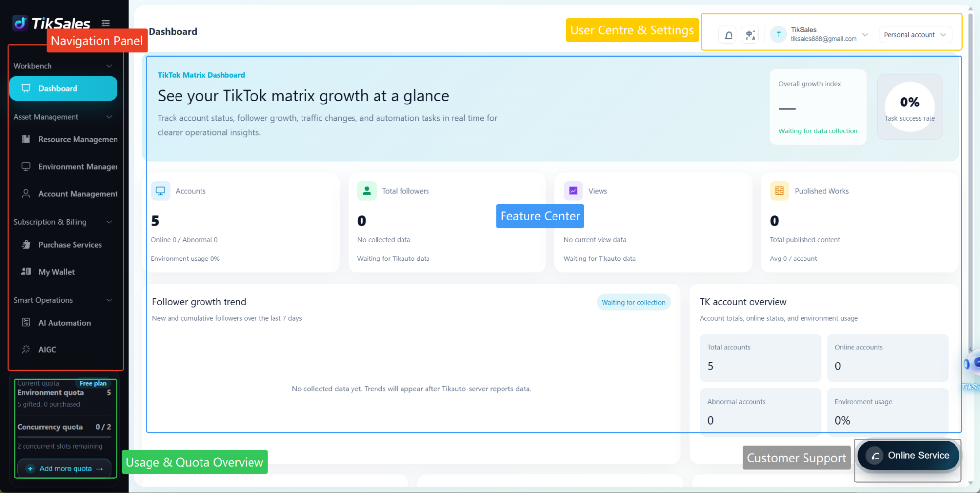980x493 pixels.
Task: Open the Personal account dropdown
Action: [x=915, y=35]
